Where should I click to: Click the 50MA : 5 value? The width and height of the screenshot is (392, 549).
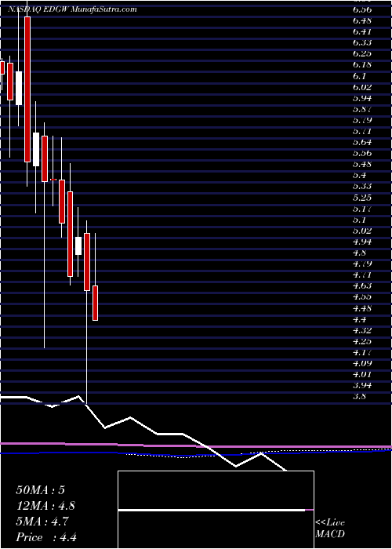(40, 490)
